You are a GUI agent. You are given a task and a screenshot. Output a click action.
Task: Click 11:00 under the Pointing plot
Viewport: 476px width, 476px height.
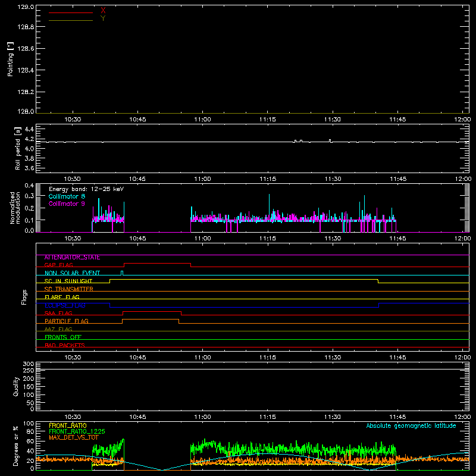[202, 120]
